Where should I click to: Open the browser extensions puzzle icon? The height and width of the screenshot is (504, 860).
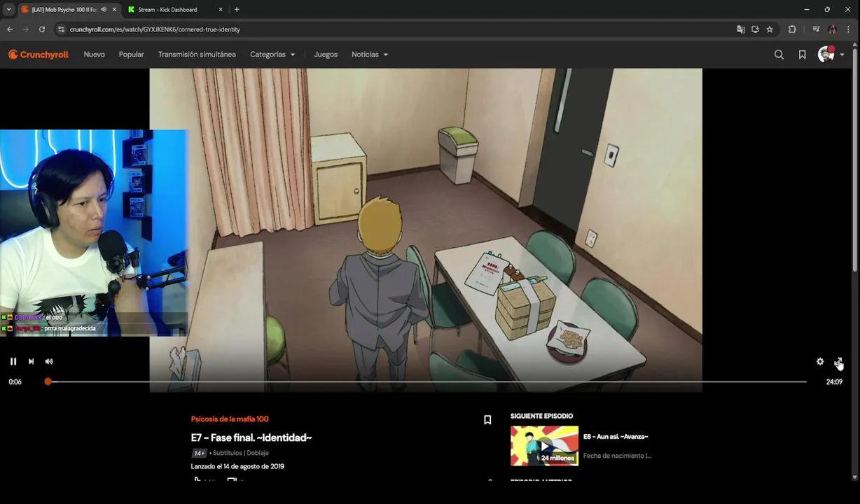click(792, 29)
